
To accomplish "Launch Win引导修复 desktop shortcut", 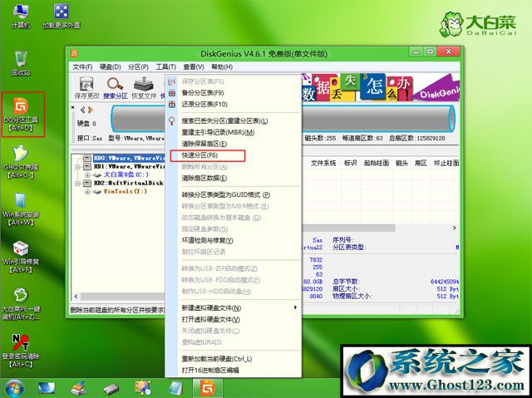I will tap(21, 257).
